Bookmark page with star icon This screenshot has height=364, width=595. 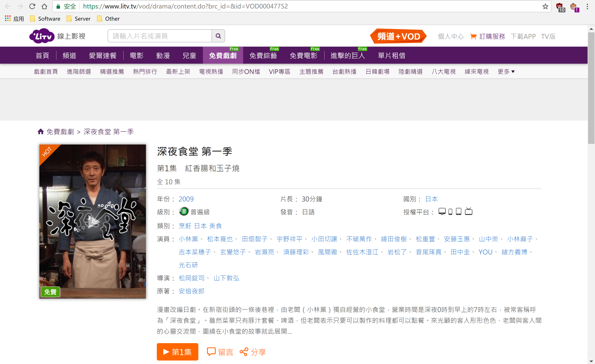545,6
